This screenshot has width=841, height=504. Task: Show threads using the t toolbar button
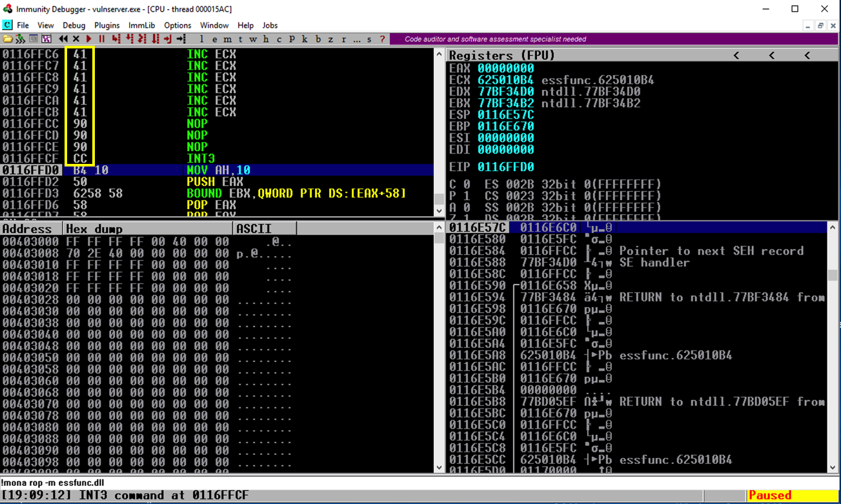pyautogui.click(x=241, y=39)
